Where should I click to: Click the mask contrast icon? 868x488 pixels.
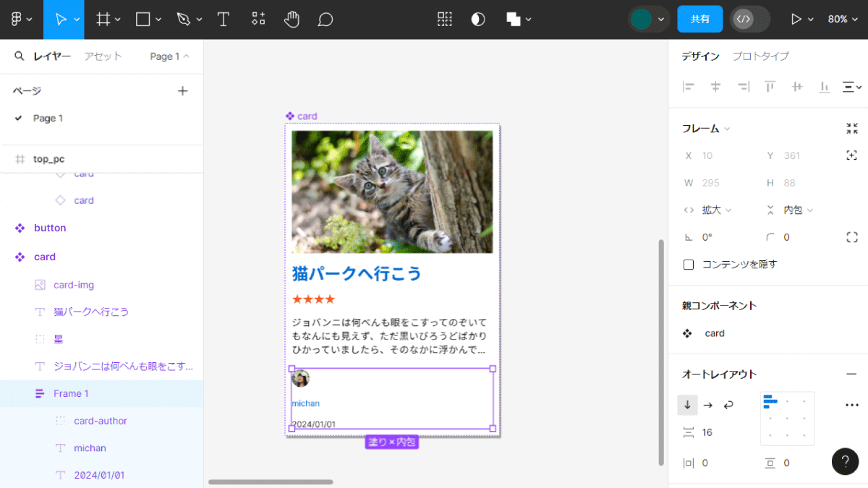(478, 20)
